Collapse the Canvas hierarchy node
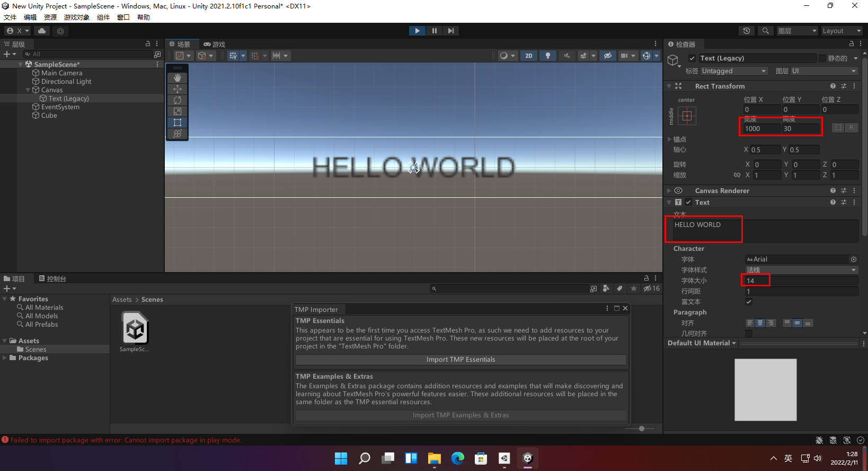868x471 pixels. [x=28, y=90]
